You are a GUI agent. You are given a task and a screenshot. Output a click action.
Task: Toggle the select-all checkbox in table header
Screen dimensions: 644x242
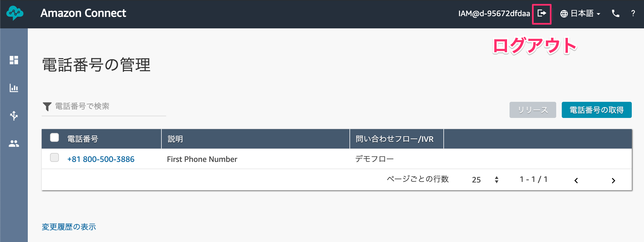tap(54, 137)
